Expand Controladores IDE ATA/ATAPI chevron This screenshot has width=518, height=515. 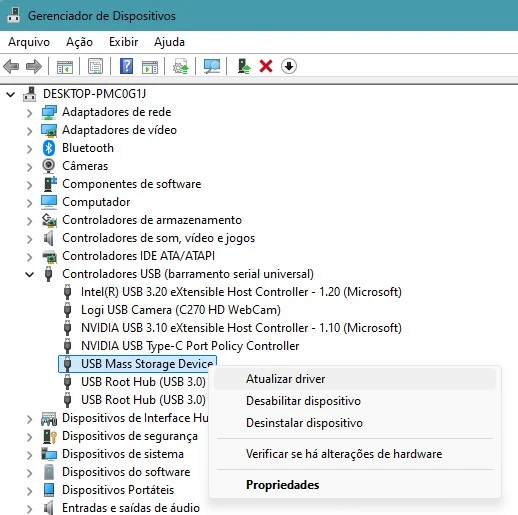tap(29, 257)
